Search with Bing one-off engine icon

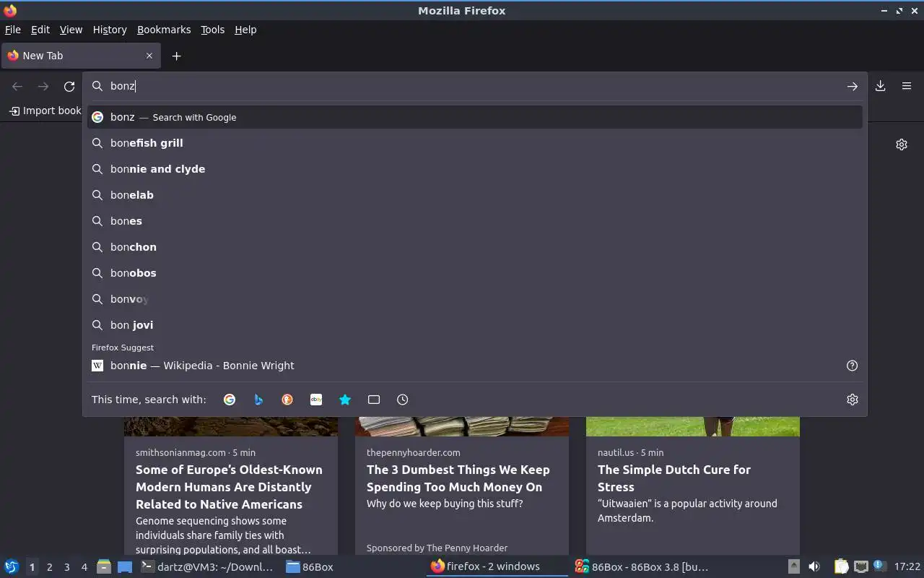[x=258, y=400]
